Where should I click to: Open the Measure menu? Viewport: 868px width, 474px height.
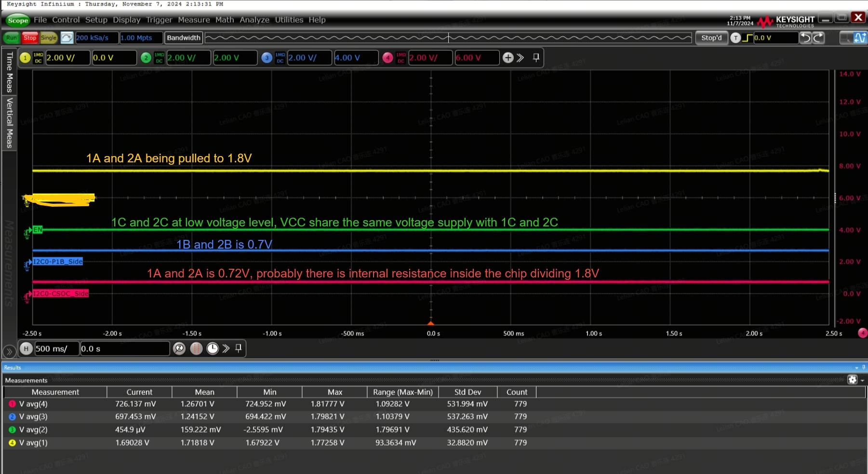[194, 20]
